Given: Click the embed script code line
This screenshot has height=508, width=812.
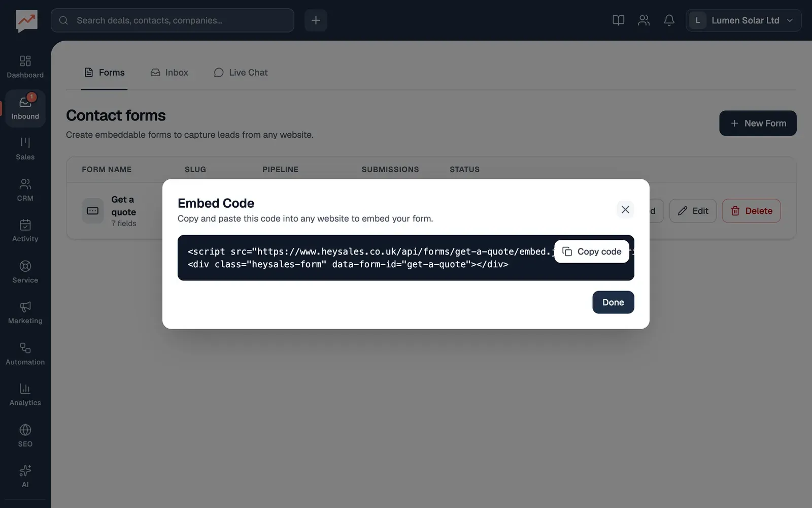Looking at the screenshot, I should (x=370, y=251).
